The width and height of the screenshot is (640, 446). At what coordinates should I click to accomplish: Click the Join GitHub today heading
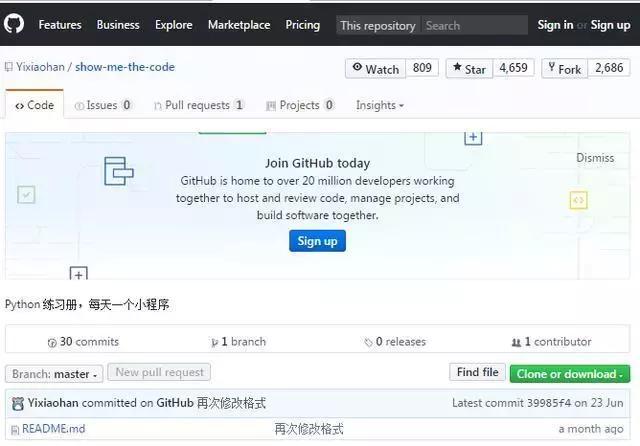[x=318, y=163]
